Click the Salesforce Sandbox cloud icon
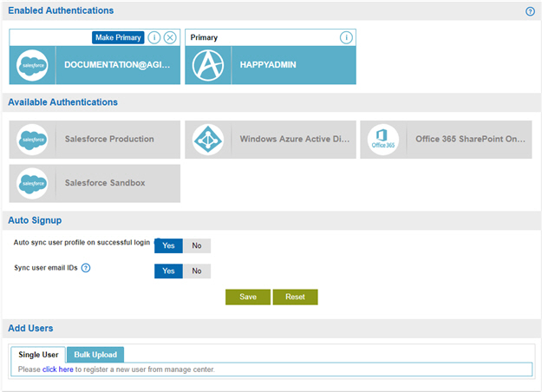This screenshot has width=542, height=392. [x=32, y=183]
